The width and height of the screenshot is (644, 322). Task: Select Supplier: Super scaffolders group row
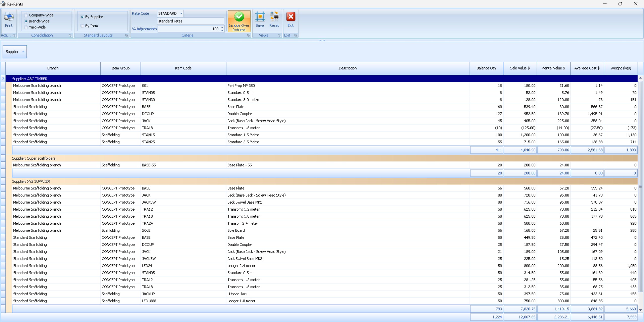coord(34,158)
